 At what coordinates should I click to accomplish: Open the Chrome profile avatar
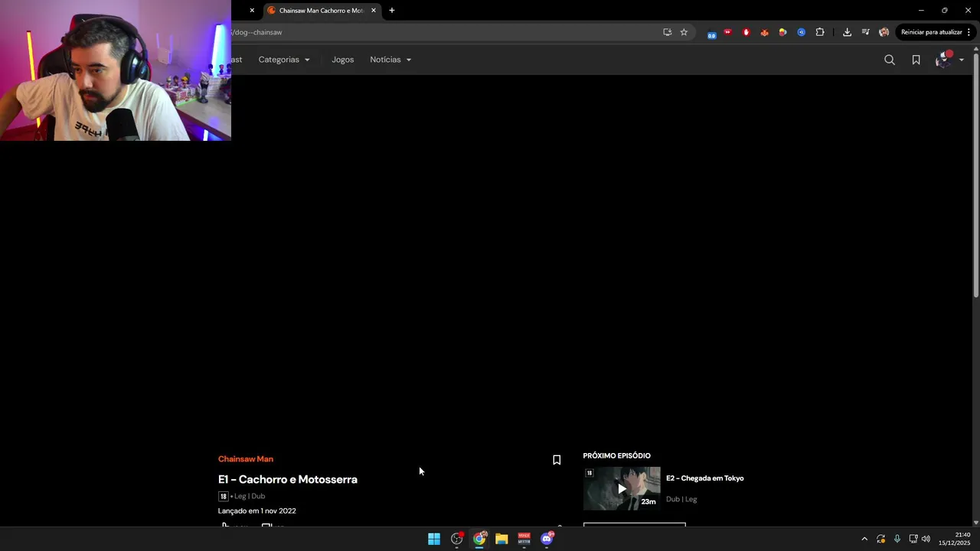point(884,32)
